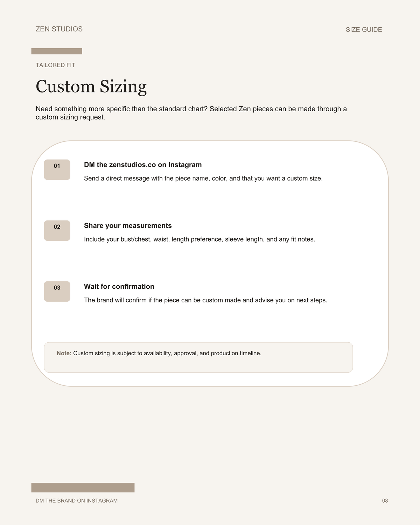Click the wide taupe bar in footer
Screen dimensions: 420x525
coord(83,488)
